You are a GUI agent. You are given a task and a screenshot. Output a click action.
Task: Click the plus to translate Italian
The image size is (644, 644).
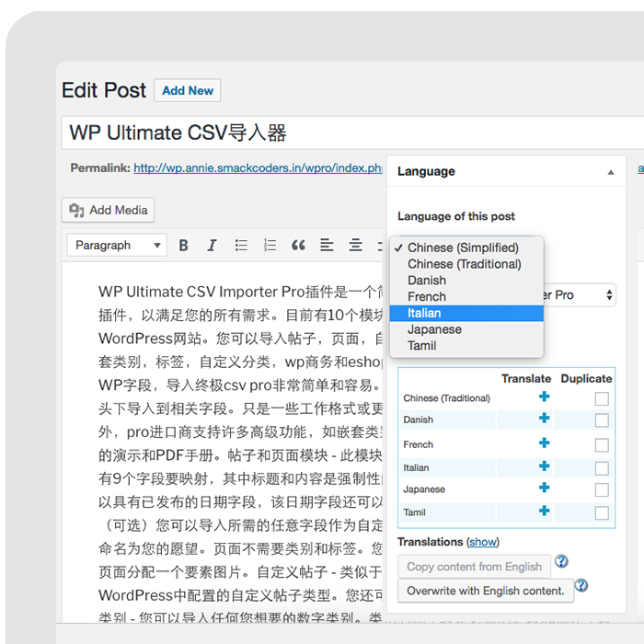point(545,466)
